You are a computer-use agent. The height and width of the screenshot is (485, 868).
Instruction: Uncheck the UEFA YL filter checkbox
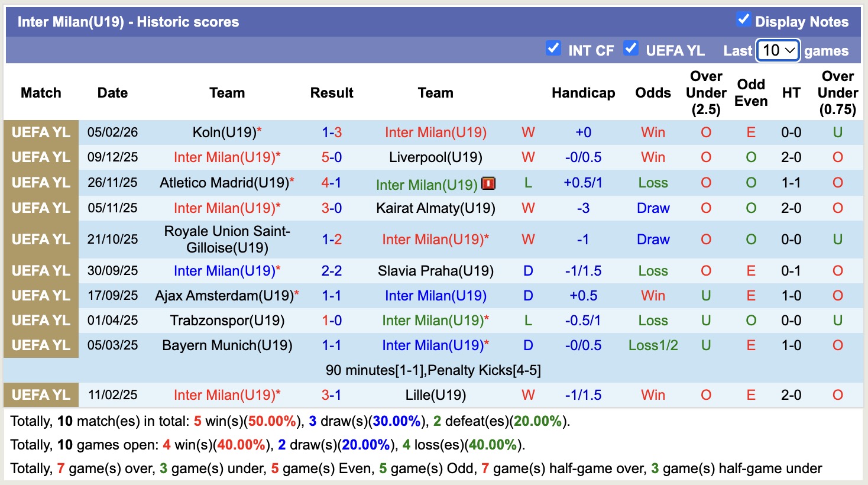coord(631,48)
